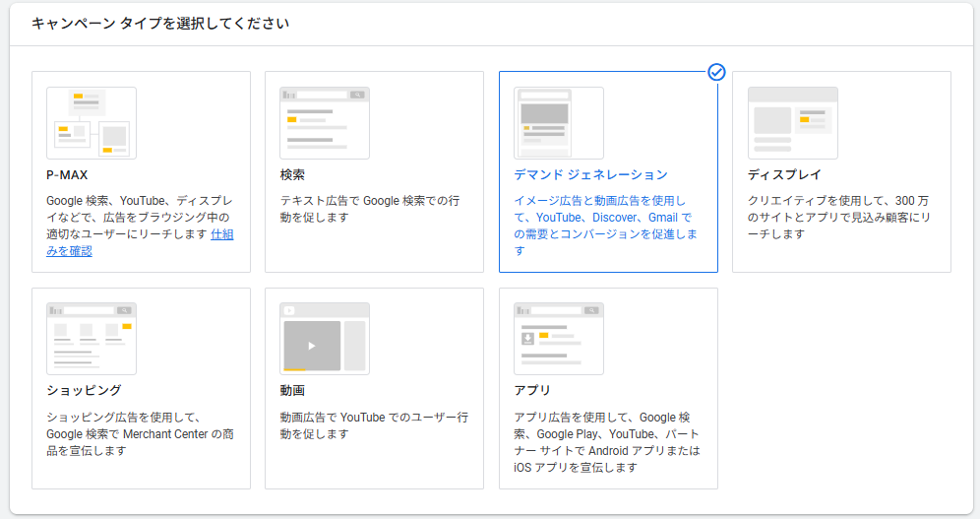Click the キャンペーン タイプを選択してください heading
The image size is (980, 519).
160,24
